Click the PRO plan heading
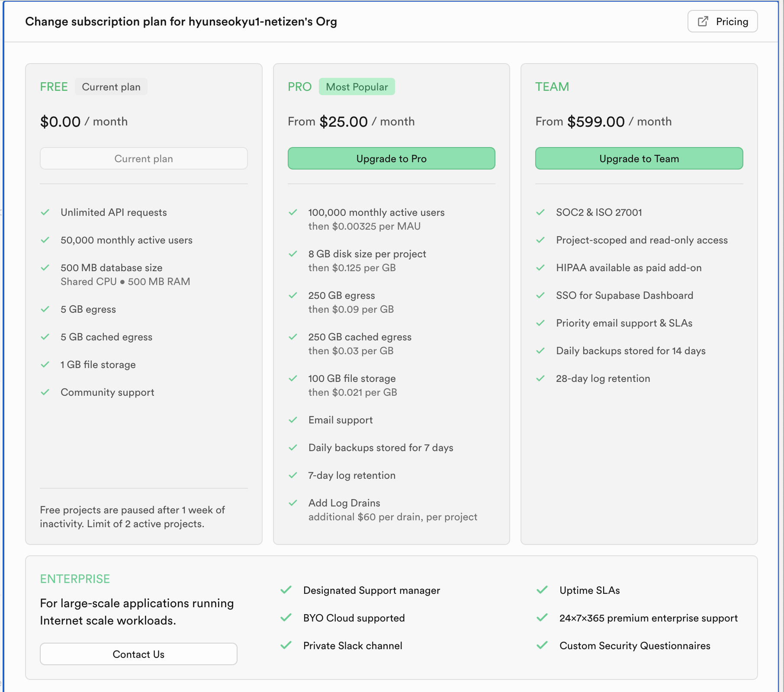The height and width of the screenshot is (692, 784). point(299,86)
